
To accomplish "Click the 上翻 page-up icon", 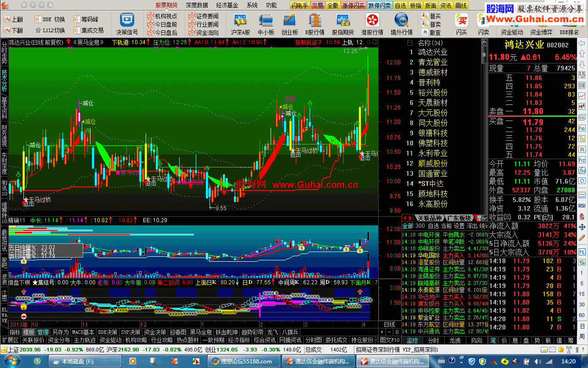I will point(13,19).
